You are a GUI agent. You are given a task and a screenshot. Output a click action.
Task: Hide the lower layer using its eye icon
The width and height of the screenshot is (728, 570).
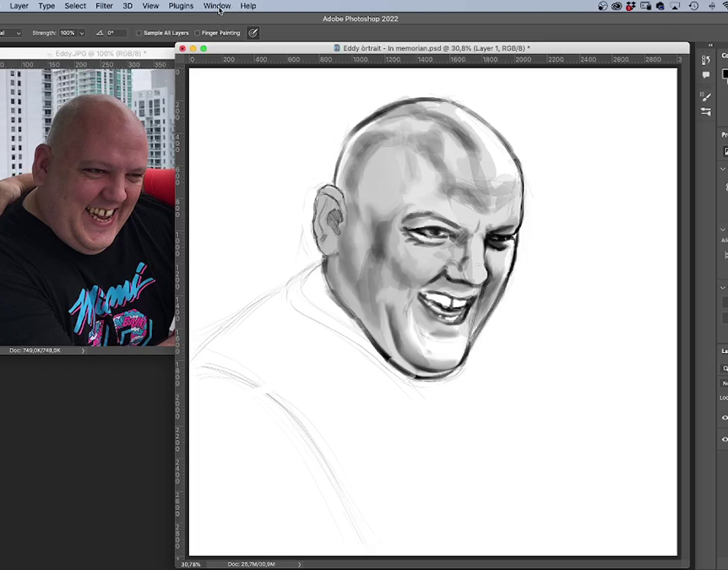pos(725,439)
